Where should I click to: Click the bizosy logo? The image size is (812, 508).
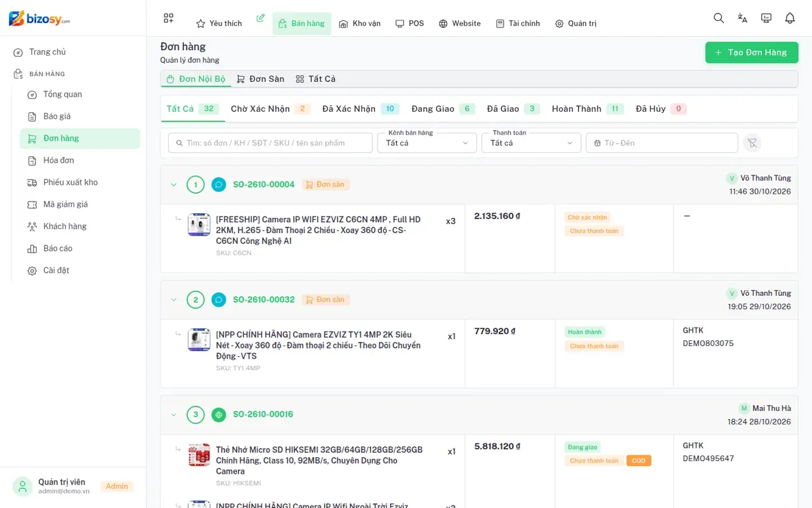[39, 18]
